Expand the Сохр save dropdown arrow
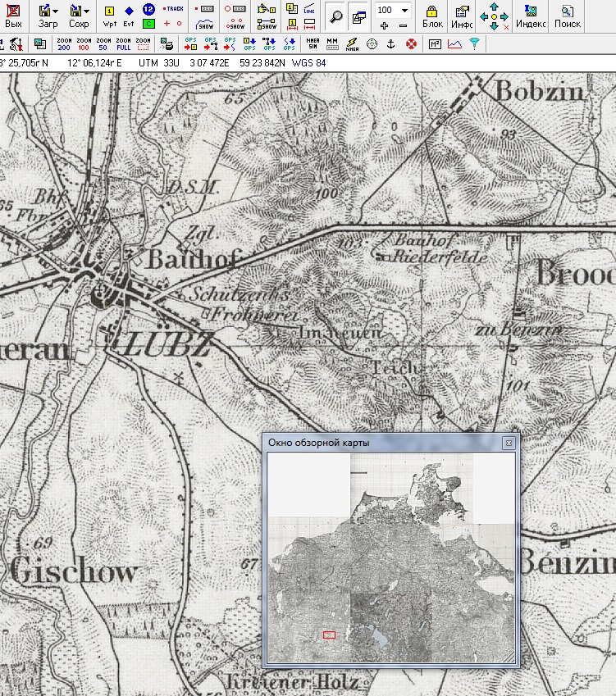This screenshot has height=696, width=616. coord(86,11)
